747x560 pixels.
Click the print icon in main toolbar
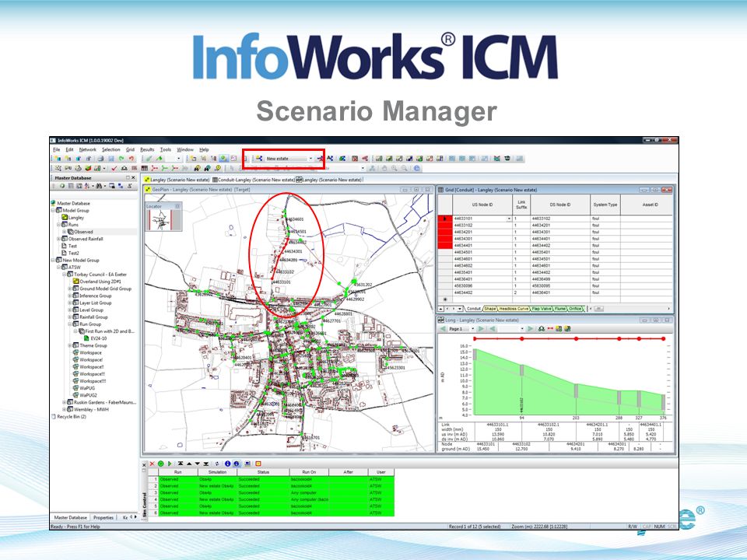tap(100, 159)
